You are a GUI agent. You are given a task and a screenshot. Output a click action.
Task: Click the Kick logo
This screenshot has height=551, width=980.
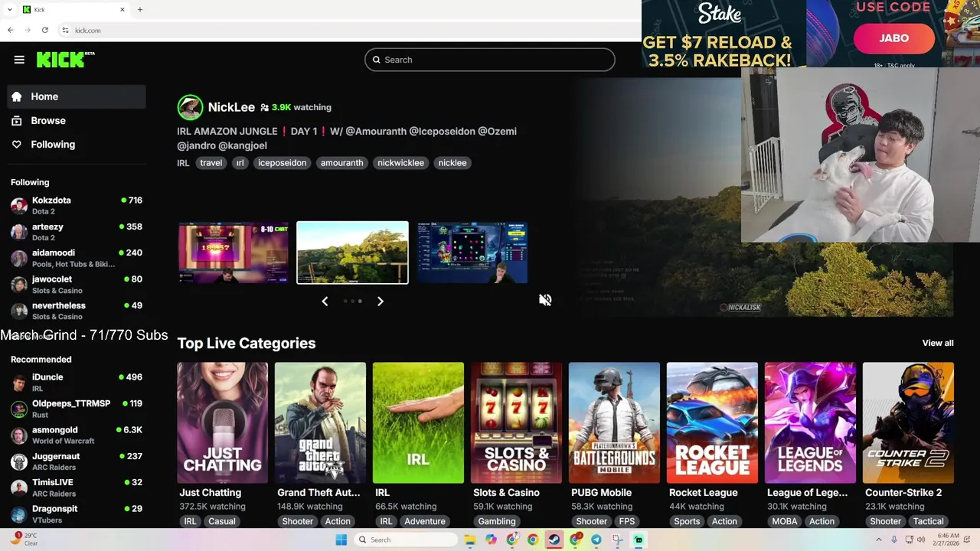pyautogui.click(x=65, y=60)
